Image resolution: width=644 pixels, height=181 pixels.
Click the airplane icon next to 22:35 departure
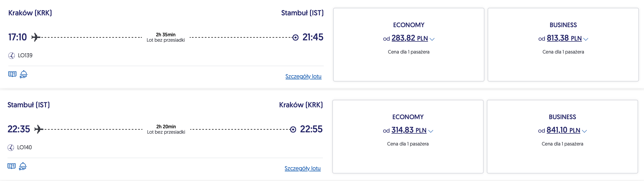click(x=39, y=129)
